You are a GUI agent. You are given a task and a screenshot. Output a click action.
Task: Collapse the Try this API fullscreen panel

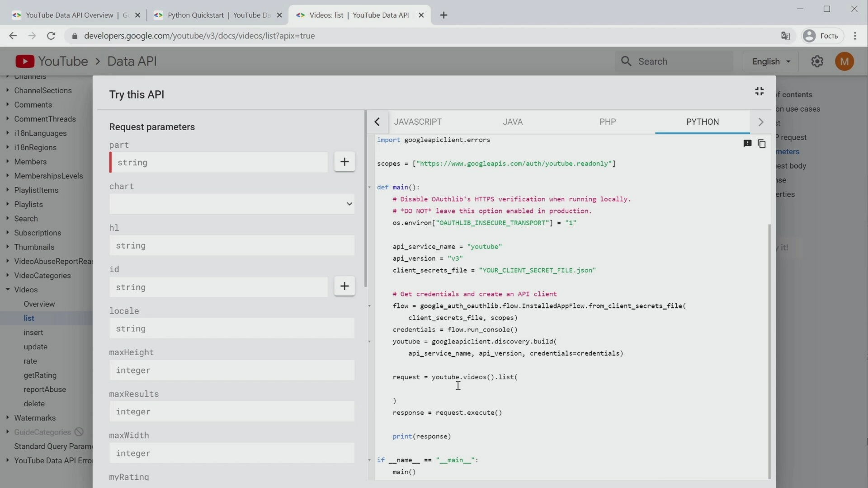coord(759,91)
